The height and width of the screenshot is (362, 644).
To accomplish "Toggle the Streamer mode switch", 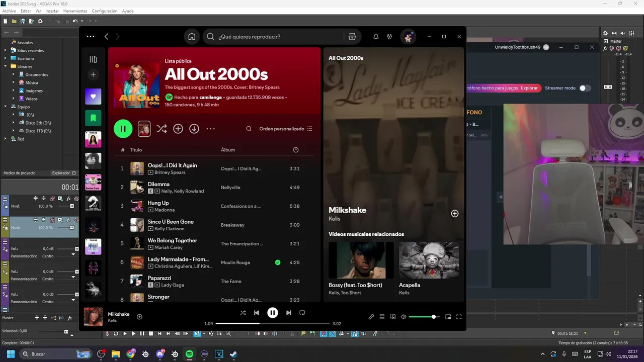I will pos(585,88).
